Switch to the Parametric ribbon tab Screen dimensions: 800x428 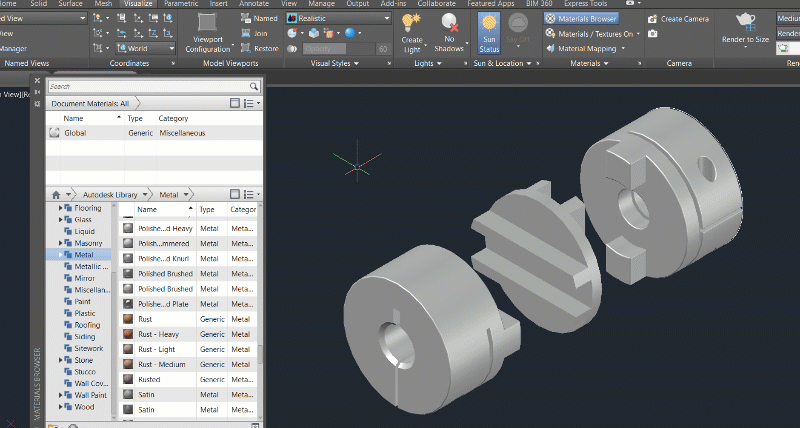[x=181, y=4]
